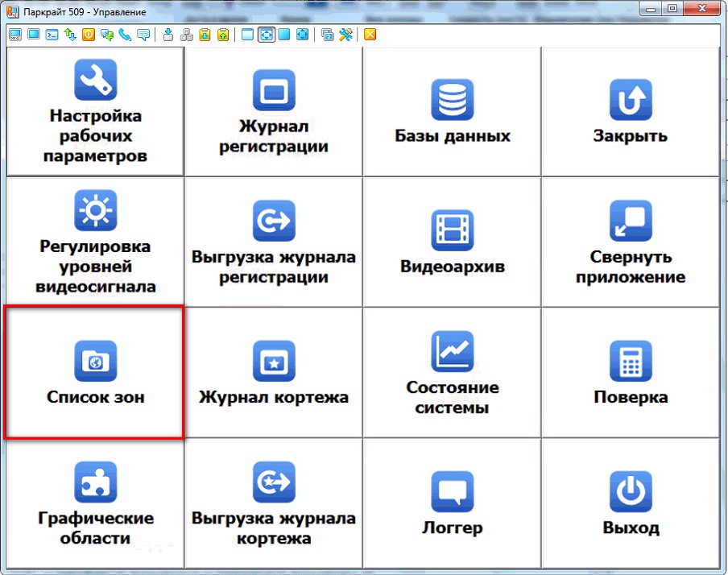Open the Логгер tile

pos(452,503)
